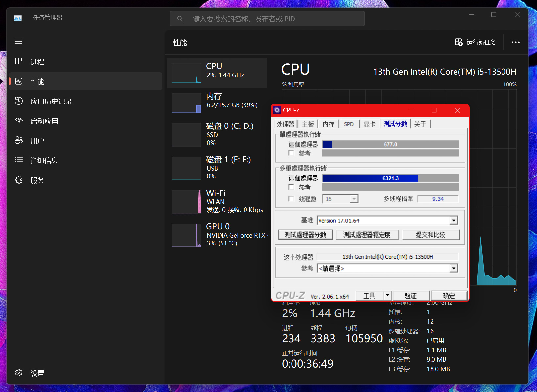Screen dimensions: 537x392
Task: Select the GPU 0 NVIDIA GeForce entry
Action: [x=217, y=235]
